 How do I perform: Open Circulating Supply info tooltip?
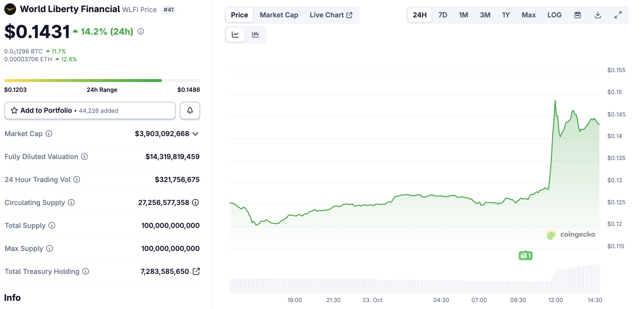pos(71,203)
